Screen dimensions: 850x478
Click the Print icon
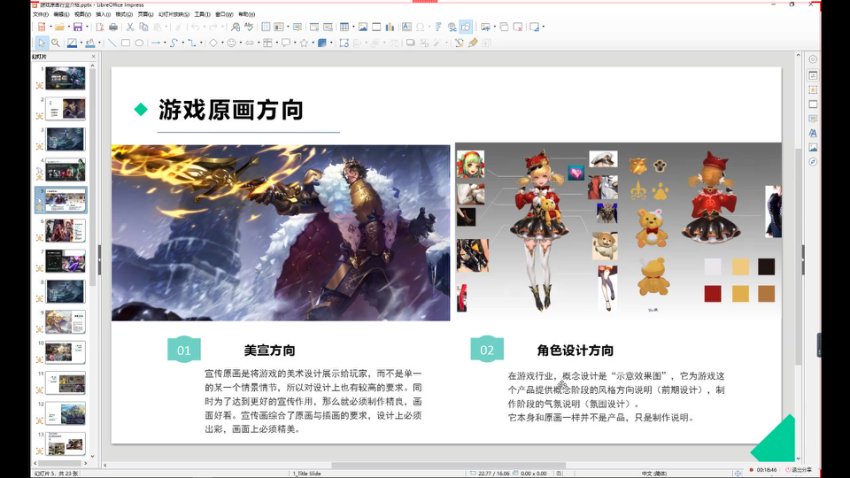tap(113, 27)
